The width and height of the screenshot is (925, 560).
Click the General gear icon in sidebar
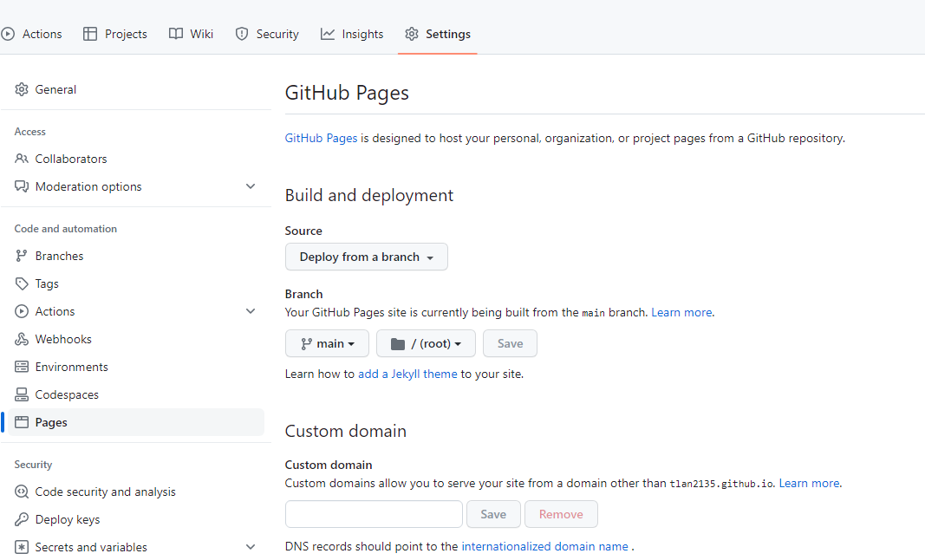click(22, 89)
